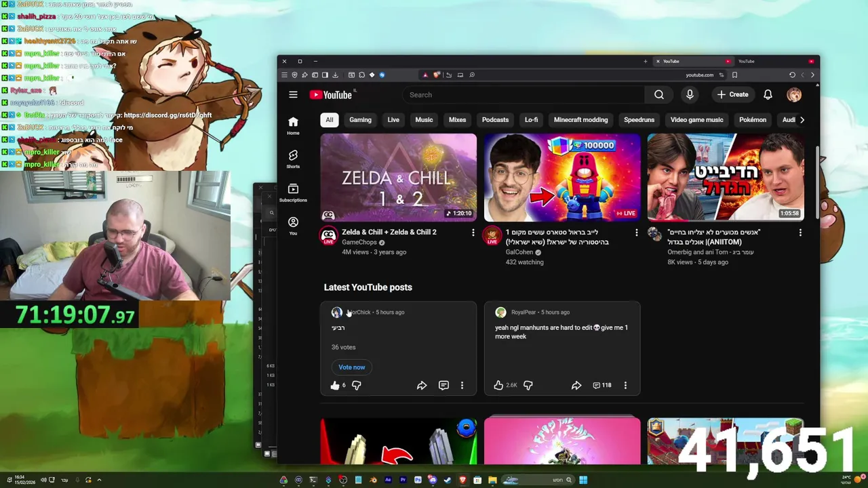Select the All filter chip
Screen dimensions: 868x488
coord(329,120)
